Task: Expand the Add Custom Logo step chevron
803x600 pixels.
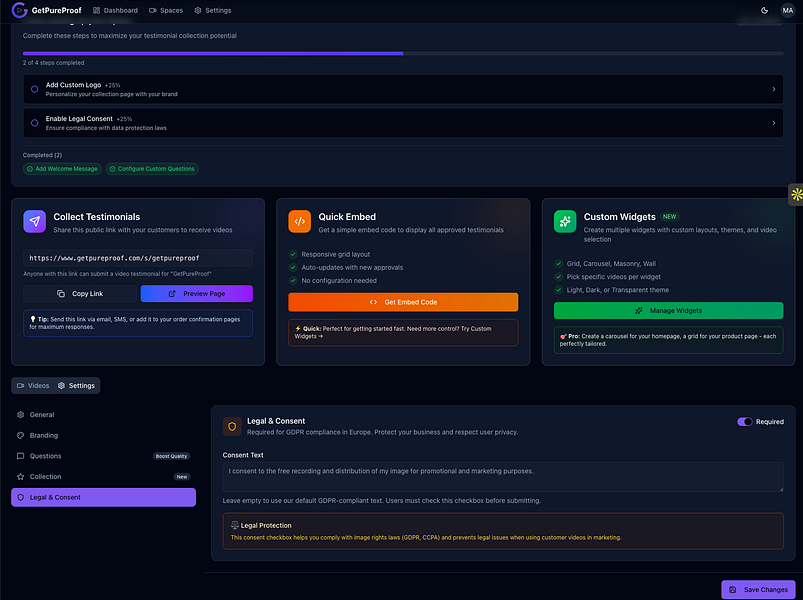Action: click(x=773, y=89)
